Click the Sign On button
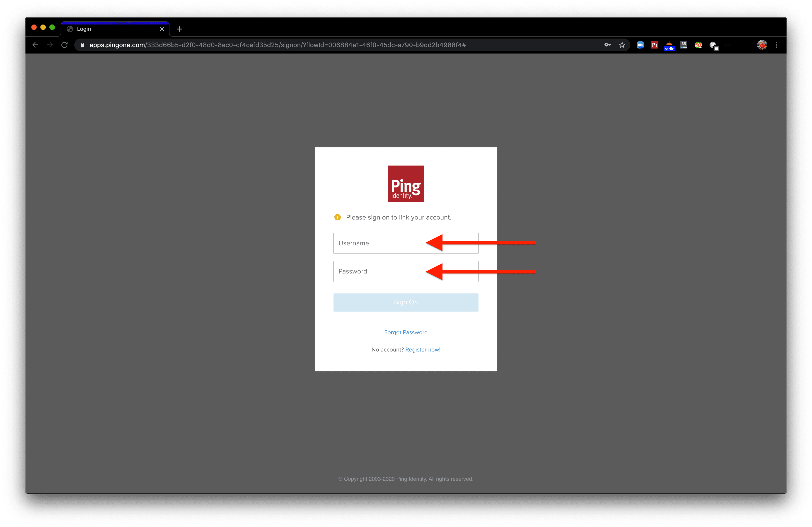 [406, 302]
